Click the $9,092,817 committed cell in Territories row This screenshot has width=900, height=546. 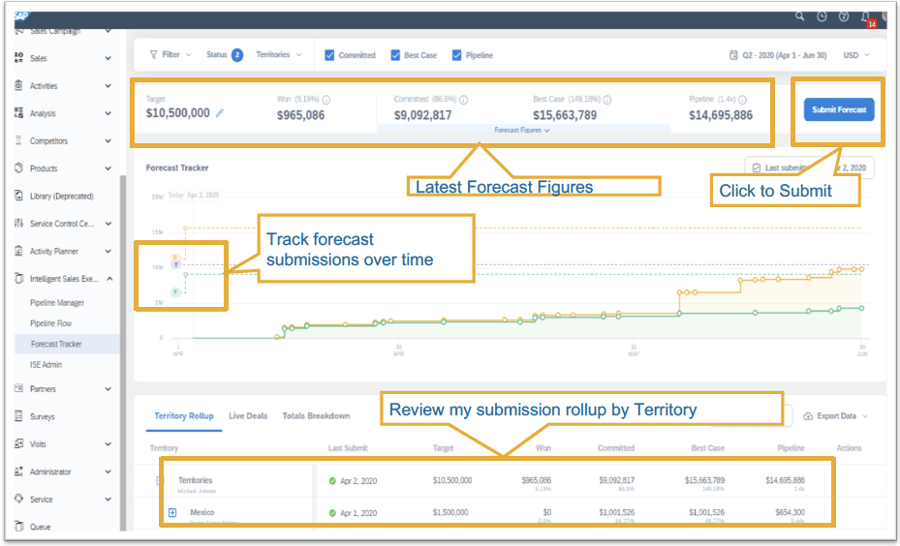pyautogui.click(x=617, y=480)
